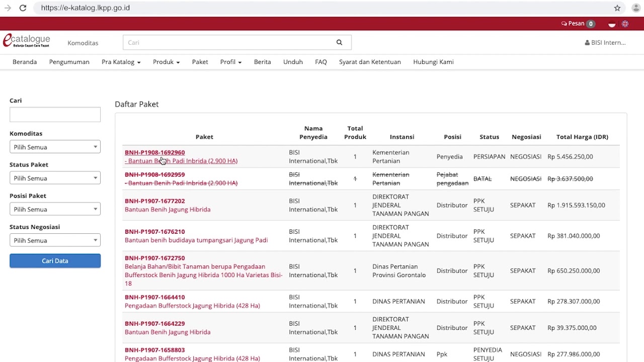Click the Rp 650.250.000,00 price cell
This screenshot has width=644, height=362.
click(x=574, y=270)
